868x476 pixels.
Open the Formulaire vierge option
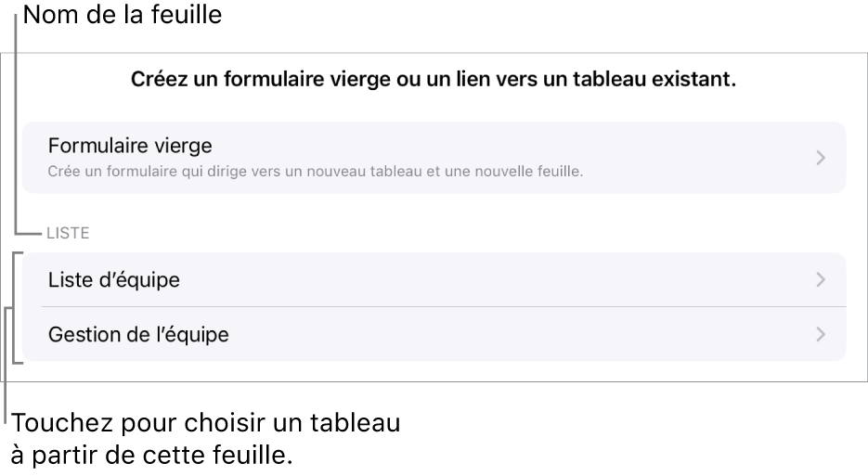point(434,157)
